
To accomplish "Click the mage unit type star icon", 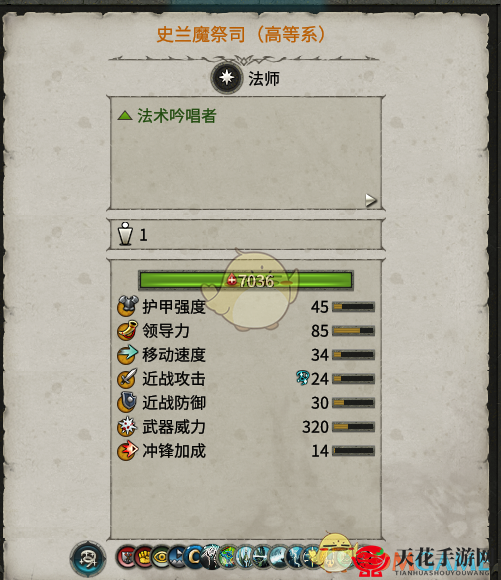I will (x=226, y=78).
